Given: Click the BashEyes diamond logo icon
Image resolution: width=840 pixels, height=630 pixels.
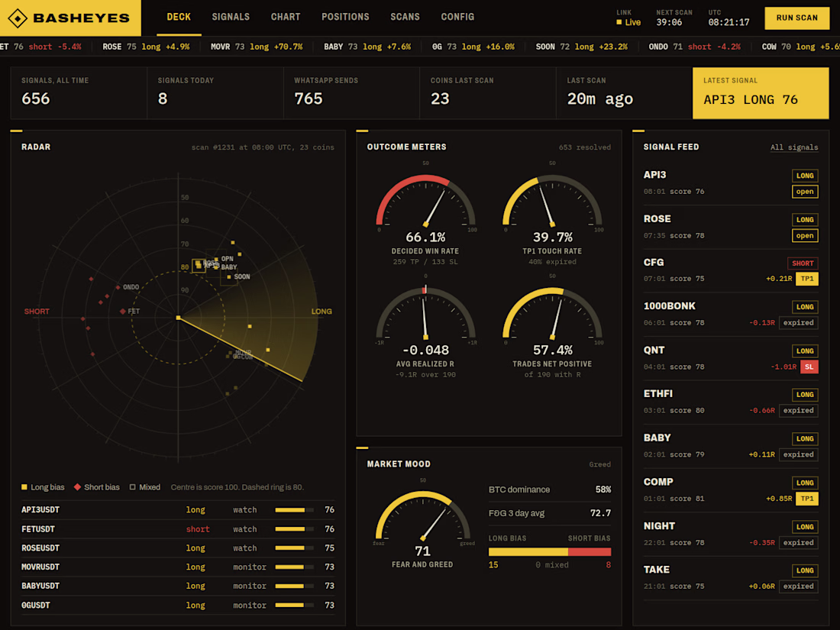Looking at the screenshot, I should 17,18.
